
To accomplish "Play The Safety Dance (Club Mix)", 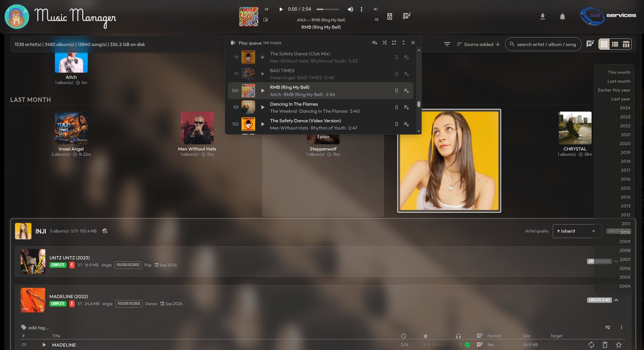I will click(x=263, y=57).
